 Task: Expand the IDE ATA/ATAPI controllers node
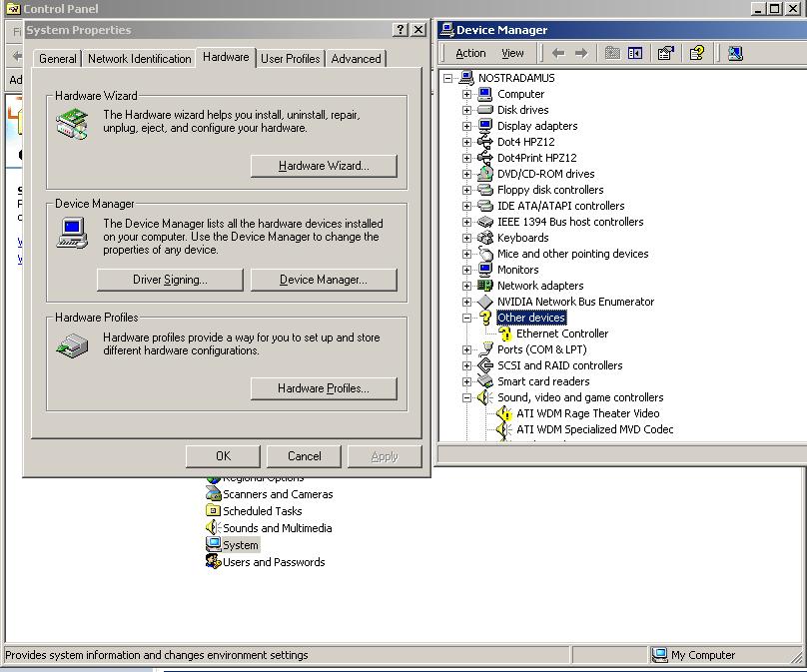(466, 206)
